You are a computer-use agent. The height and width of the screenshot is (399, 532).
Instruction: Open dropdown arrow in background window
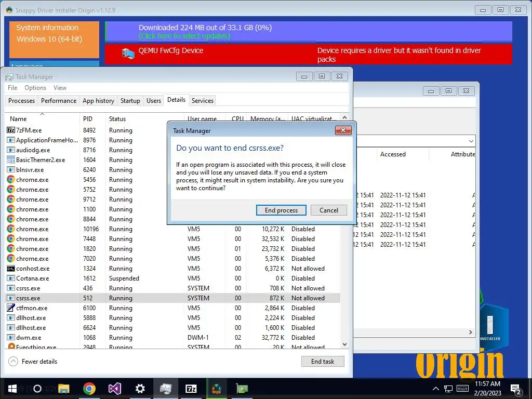coord(471,141)
